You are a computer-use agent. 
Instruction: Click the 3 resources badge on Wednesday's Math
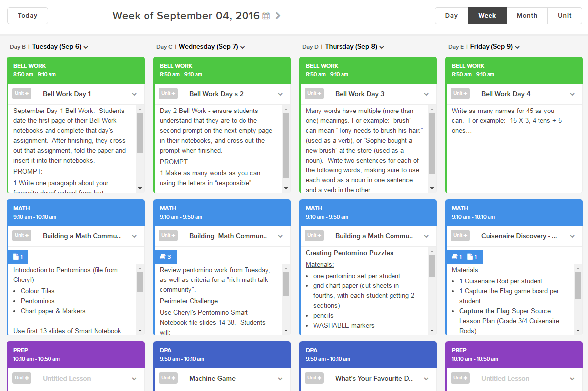coord(164,257)
